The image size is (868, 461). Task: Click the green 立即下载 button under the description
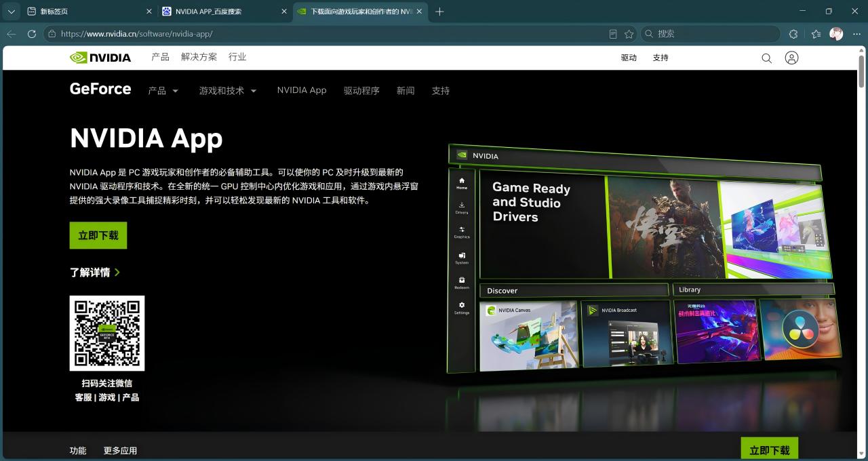coord(98,235)
